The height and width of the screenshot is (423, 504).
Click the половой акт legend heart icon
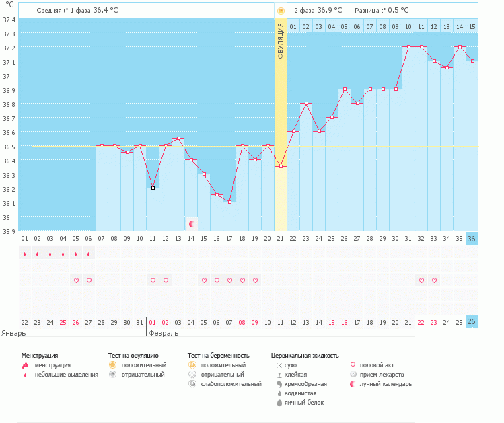tap(353, 365)
